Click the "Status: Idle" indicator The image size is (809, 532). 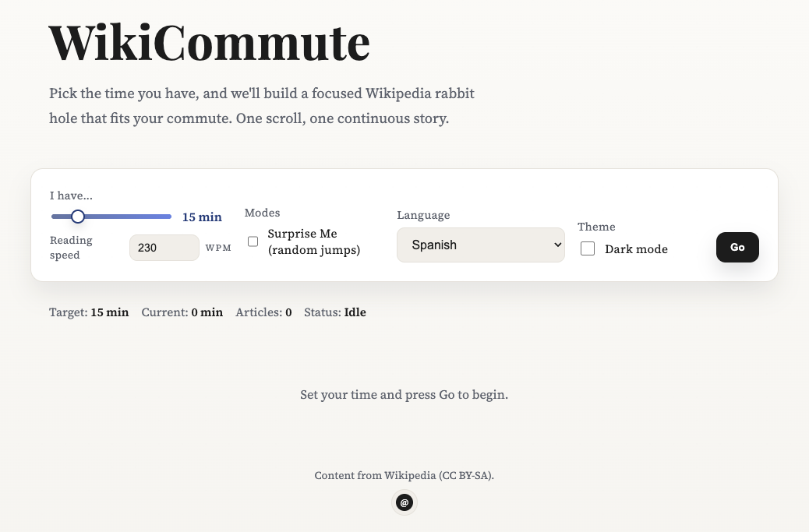click(334, 312)
